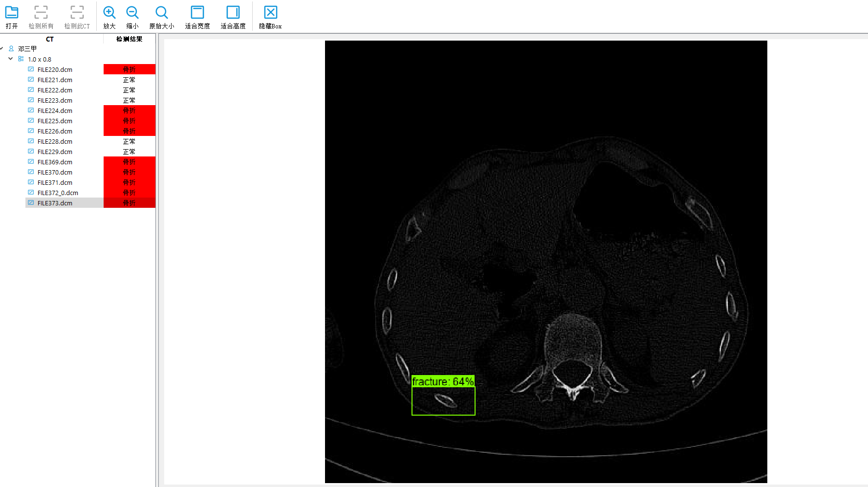The height and width of the screenshot is (487, 868).
Task: Open FILE371.dcm
Action: pos(55,182)
